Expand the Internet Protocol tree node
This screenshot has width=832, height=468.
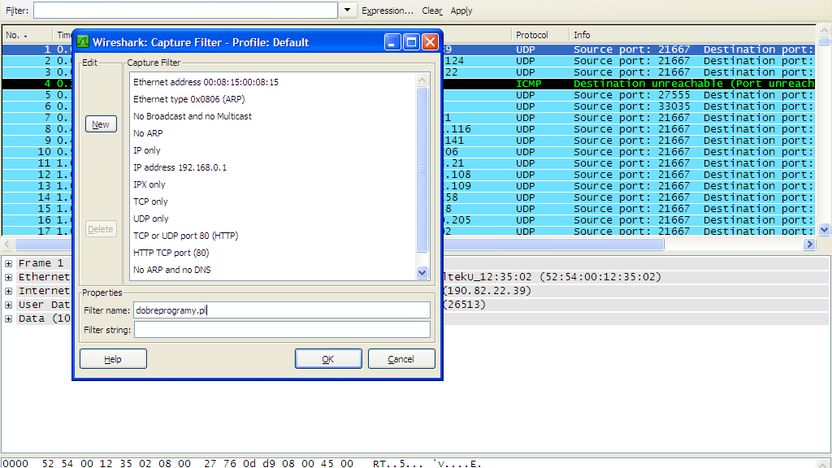pos(8,291)
